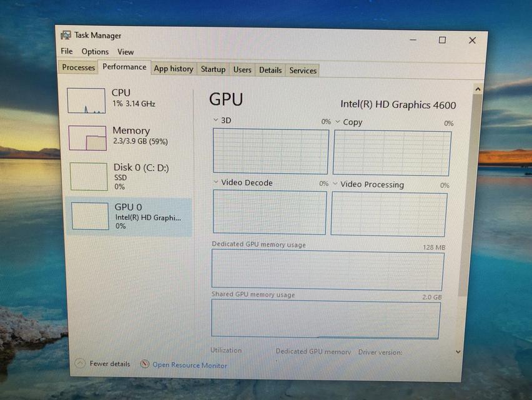
Task: Select the CPU usage mini graph
Action: click(x=86, y=101)
